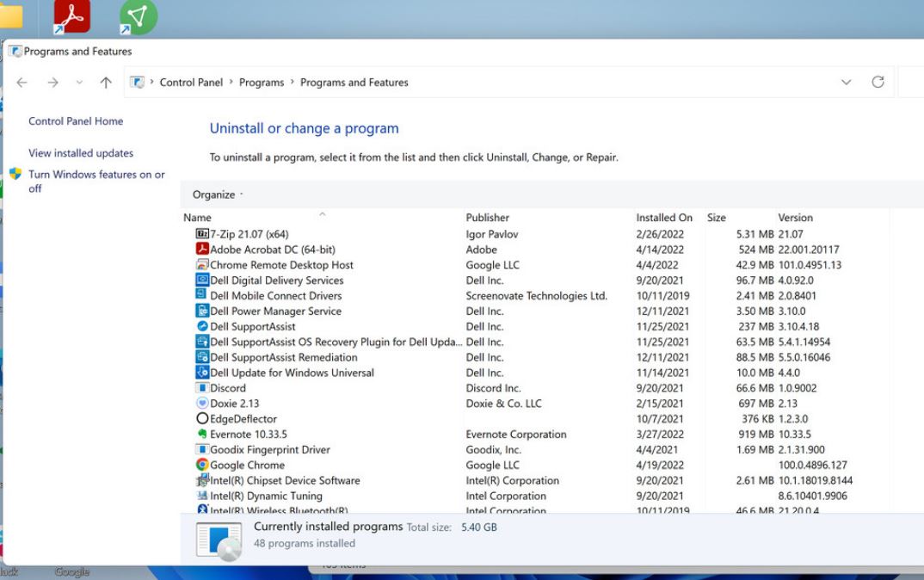This screenshot has width=924, height=580.
Task: Click the 7-Zip program icon
Action: 202,234
